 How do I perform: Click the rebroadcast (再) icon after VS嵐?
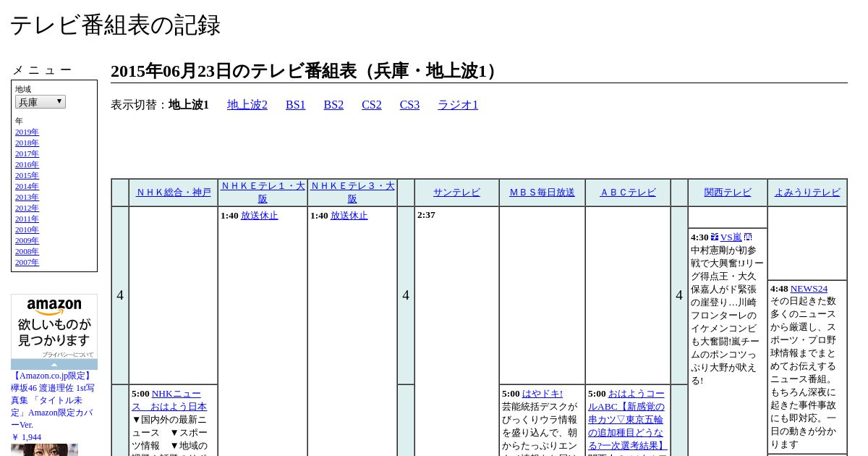[748, 237]
